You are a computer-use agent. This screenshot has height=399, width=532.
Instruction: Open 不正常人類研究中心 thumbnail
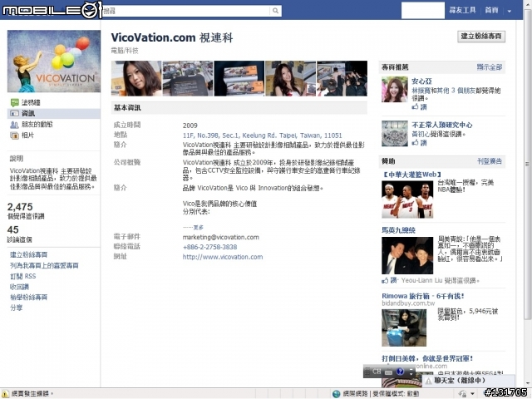tap(395, 133)
